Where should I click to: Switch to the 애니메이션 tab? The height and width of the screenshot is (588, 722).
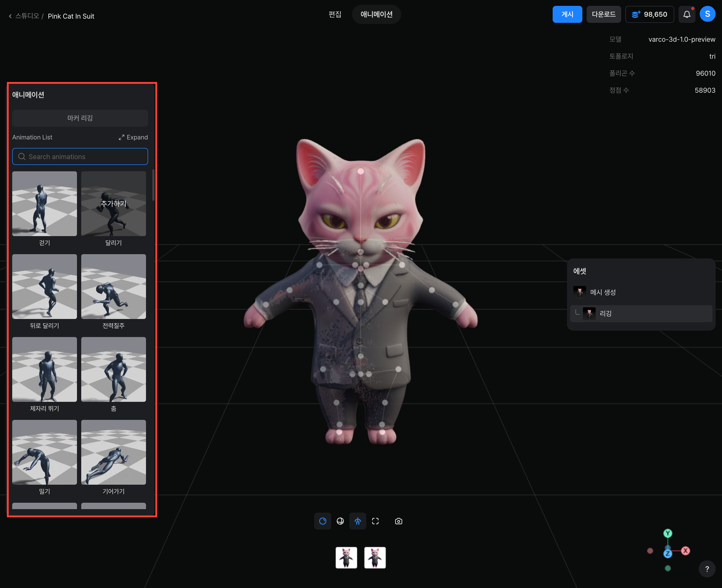point(376,14)
